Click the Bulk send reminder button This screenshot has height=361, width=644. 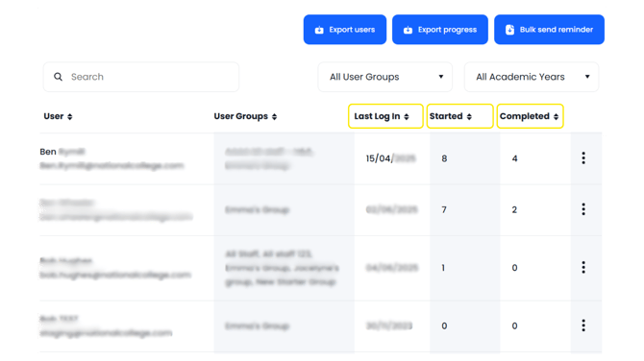point(549,30)
